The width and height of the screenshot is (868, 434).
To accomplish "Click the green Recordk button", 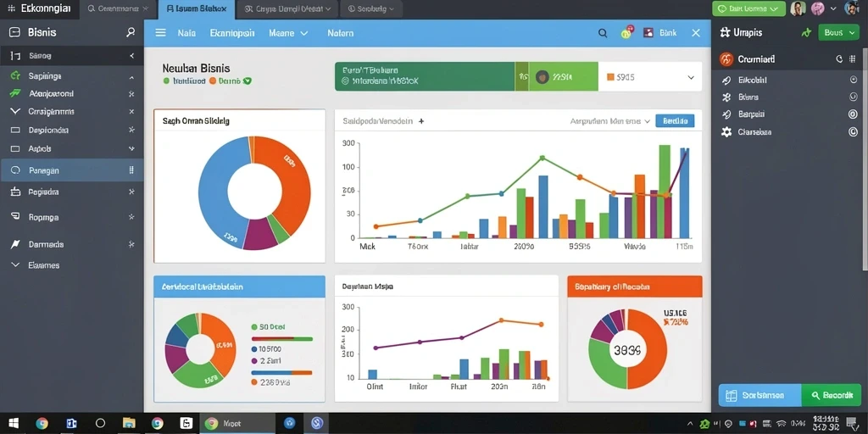I will point(832,395).
